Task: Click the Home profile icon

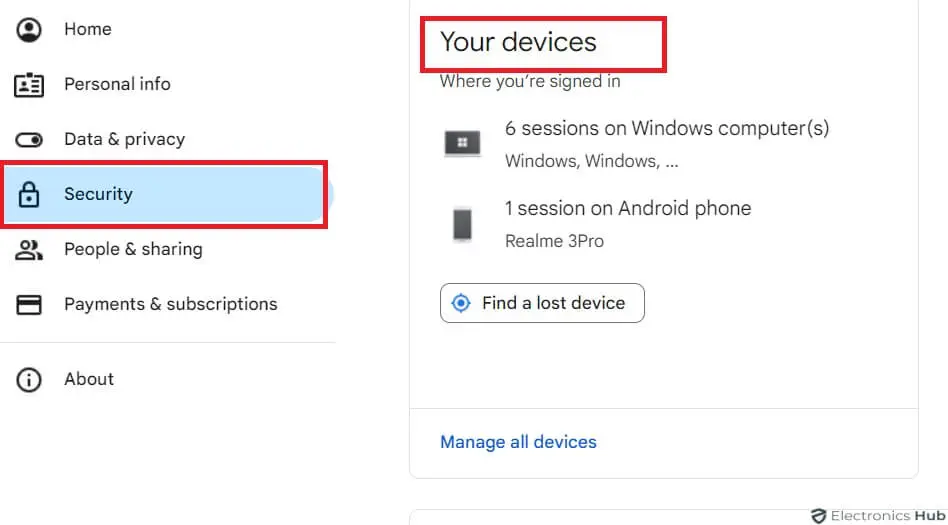Action: pyautogui.click(x=29, y=30)
